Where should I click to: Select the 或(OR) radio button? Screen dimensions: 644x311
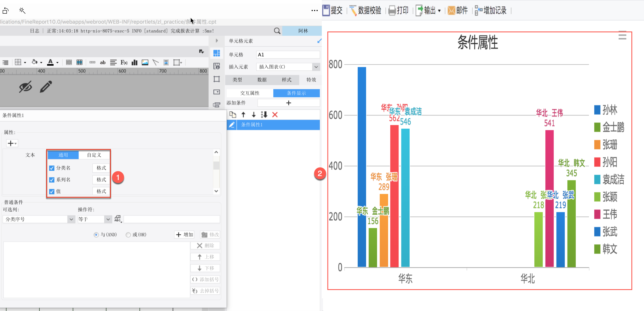pos(128,235)
